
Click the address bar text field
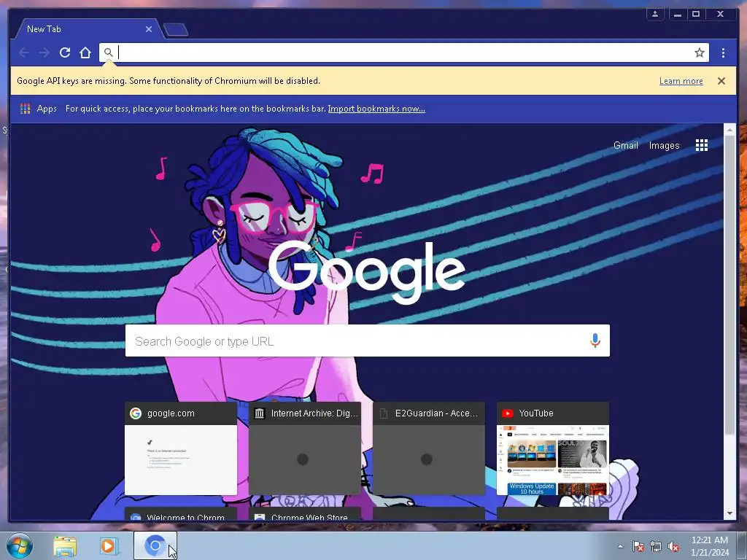(404, 52)
